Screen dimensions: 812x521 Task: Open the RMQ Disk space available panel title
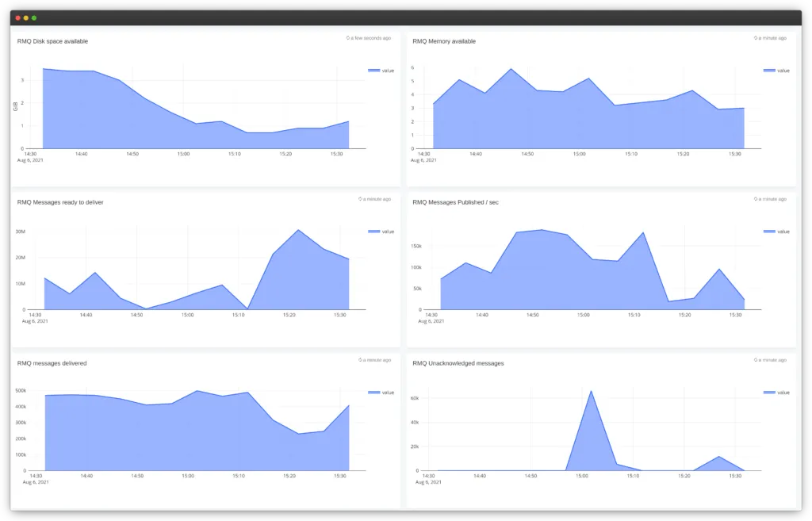pyautogui.click(x=53, y=41)
